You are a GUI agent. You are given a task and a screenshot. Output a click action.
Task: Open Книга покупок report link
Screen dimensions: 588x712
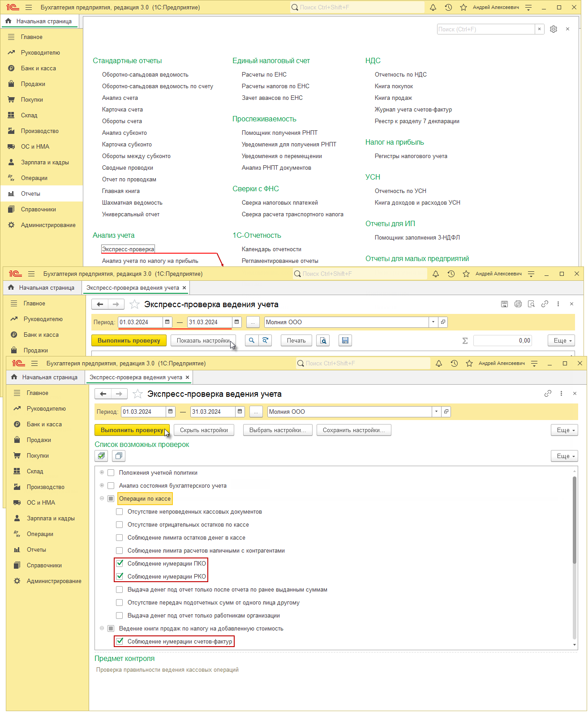coord(394,86)
